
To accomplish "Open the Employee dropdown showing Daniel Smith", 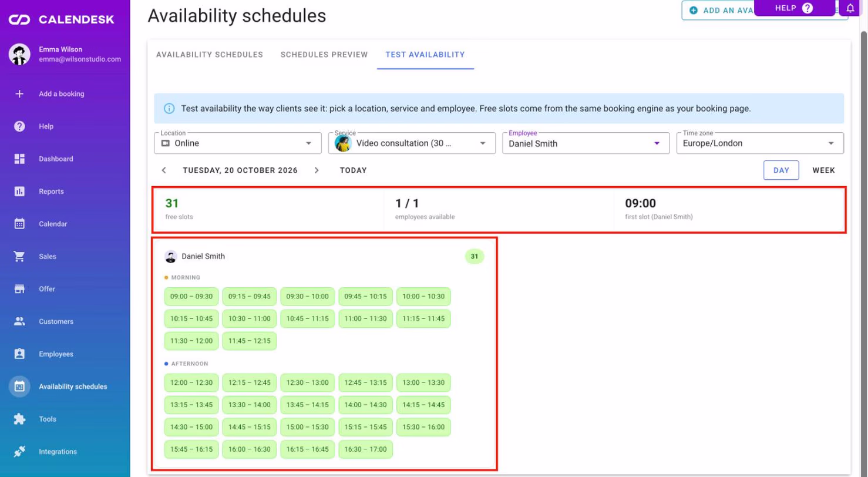I will pyautogui.click(x=586, y=143).
